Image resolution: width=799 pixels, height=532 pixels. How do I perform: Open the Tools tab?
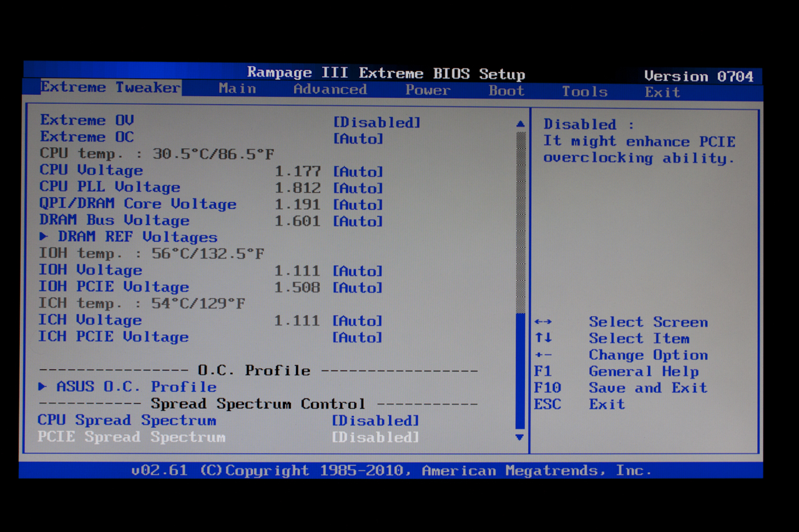pos(584,92)
